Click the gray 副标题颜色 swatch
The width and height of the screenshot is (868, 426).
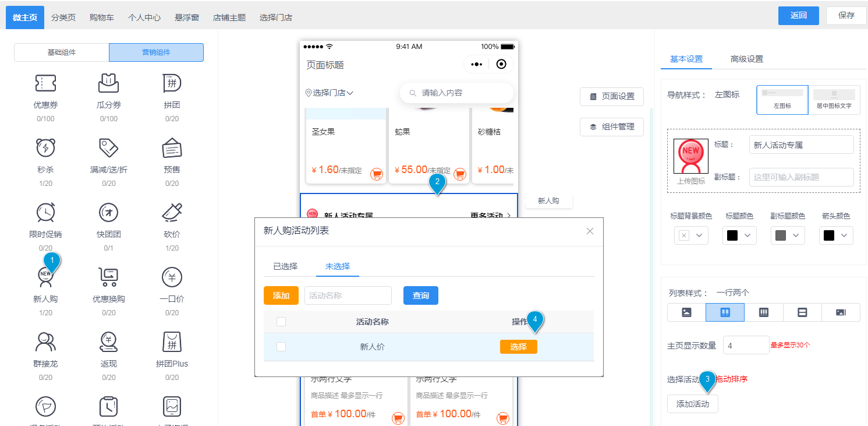coord(781,235)
